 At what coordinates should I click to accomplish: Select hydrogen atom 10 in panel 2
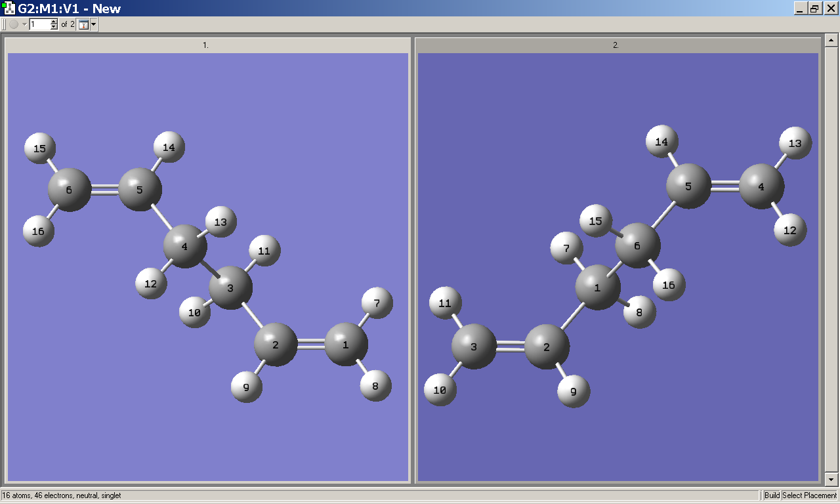click(440, 390)
